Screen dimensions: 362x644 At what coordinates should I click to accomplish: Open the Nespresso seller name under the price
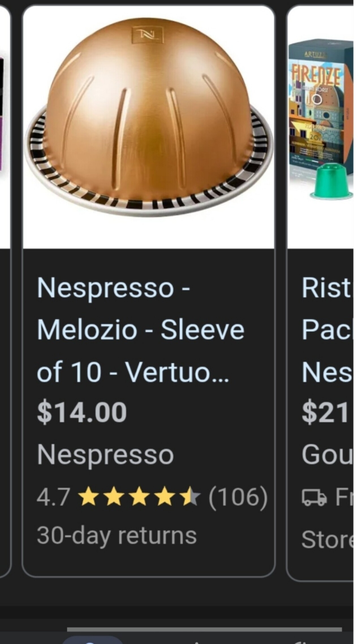point(105,455)
